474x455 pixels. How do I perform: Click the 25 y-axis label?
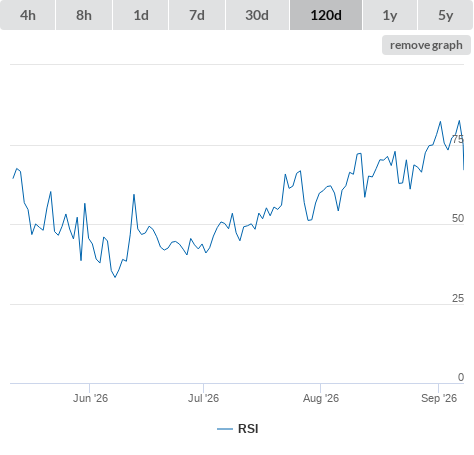tap(458, 298)
